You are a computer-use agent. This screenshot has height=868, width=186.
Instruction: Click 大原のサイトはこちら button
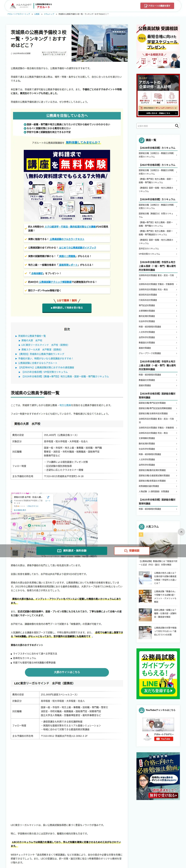pyautogui.click(x=67, y=672)
